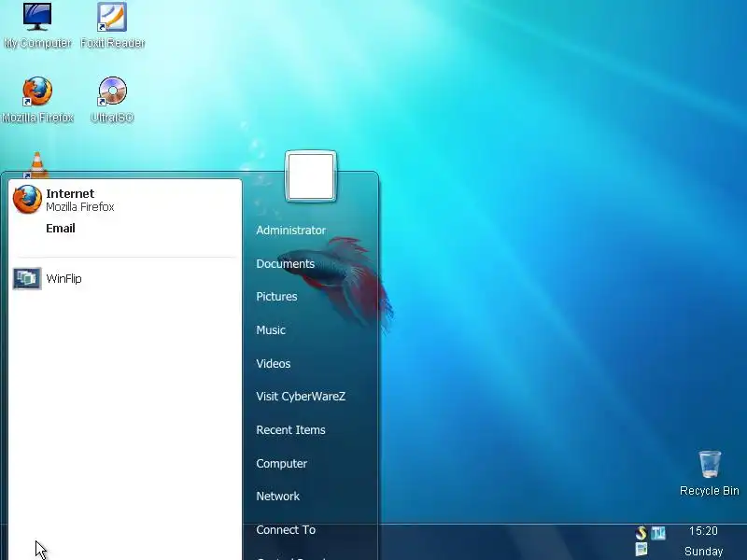Screen dimensions: 747x560
Task: Open Videos from the Start menu
Action: tap(274, 363)
